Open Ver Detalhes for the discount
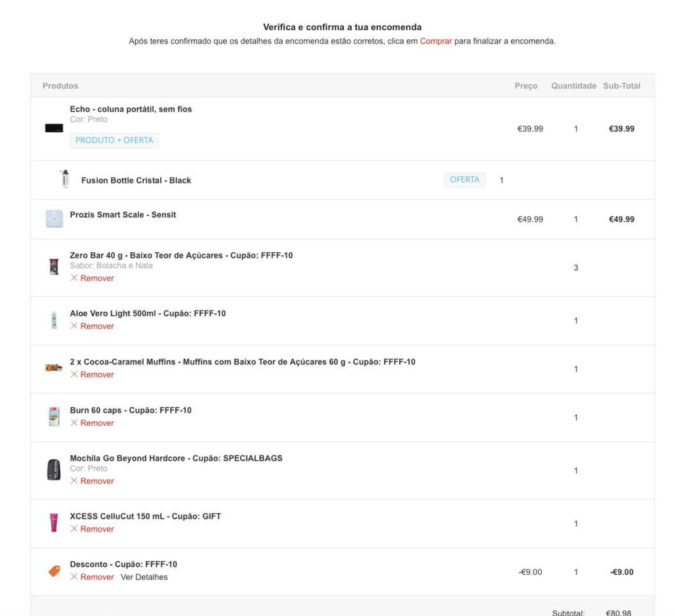Viewport: 676px width, 616px height. (144, 577)
